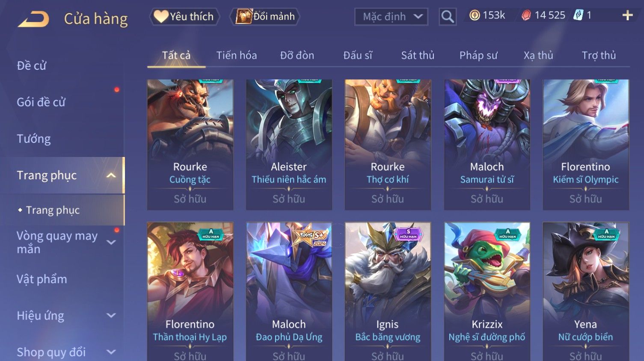
Task: Select Aleister Thiếu niên hắc ám skin
Action: (289, 145)
